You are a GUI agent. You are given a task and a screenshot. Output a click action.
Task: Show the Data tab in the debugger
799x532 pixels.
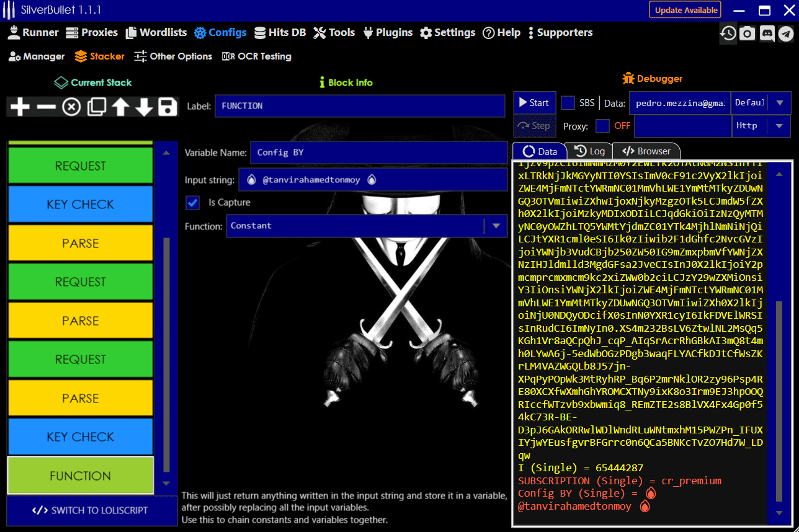click(x=540, y=151)
